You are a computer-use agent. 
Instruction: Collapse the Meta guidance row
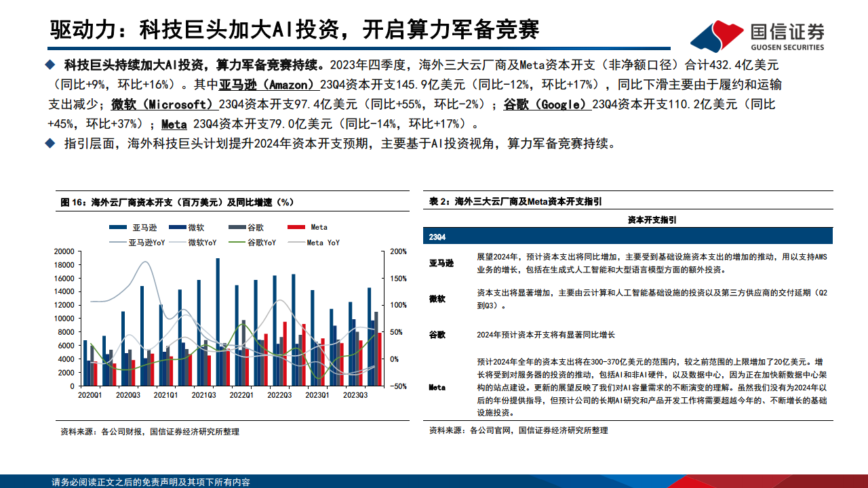coord(437,386)
